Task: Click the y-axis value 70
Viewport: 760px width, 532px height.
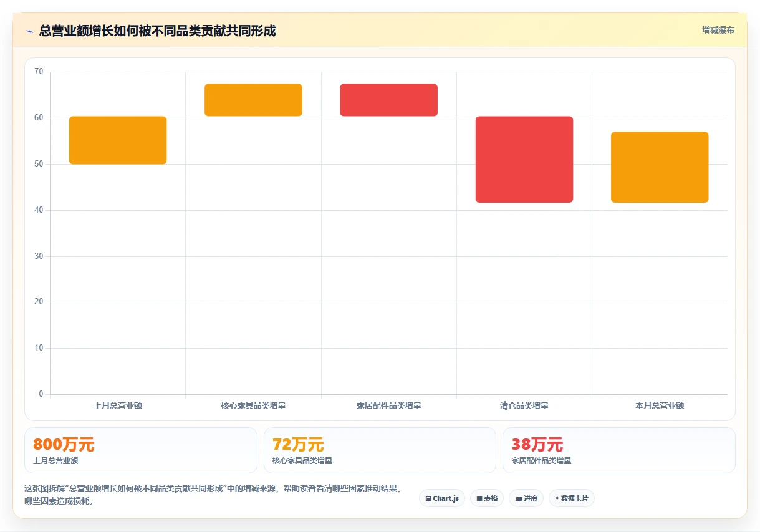Action: (x=39, y=72)
